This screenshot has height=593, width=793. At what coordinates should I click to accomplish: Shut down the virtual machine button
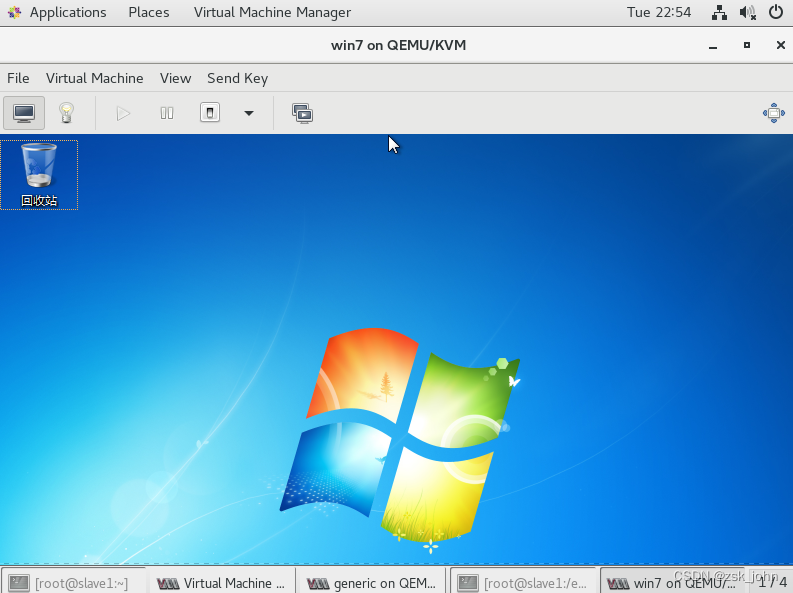[210, 113]
